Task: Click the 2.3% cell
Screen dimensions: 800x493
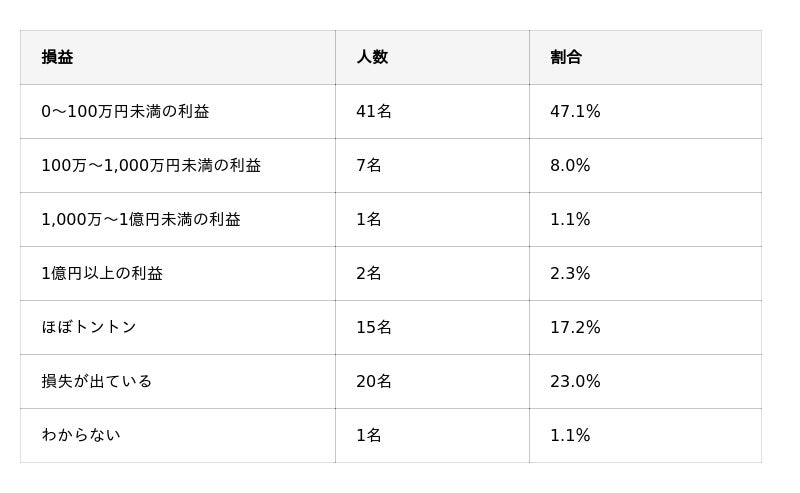Action: [570, 274]
